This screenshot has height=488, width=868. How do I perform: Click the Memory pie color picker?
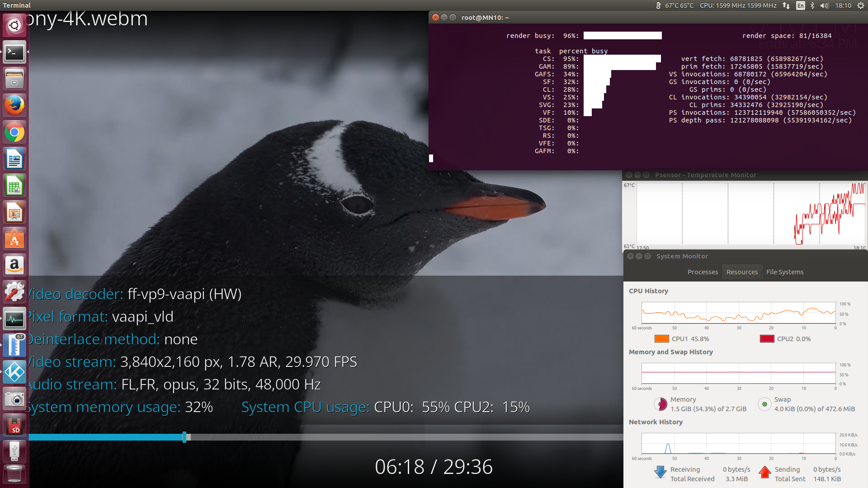[x=661, y=404]
